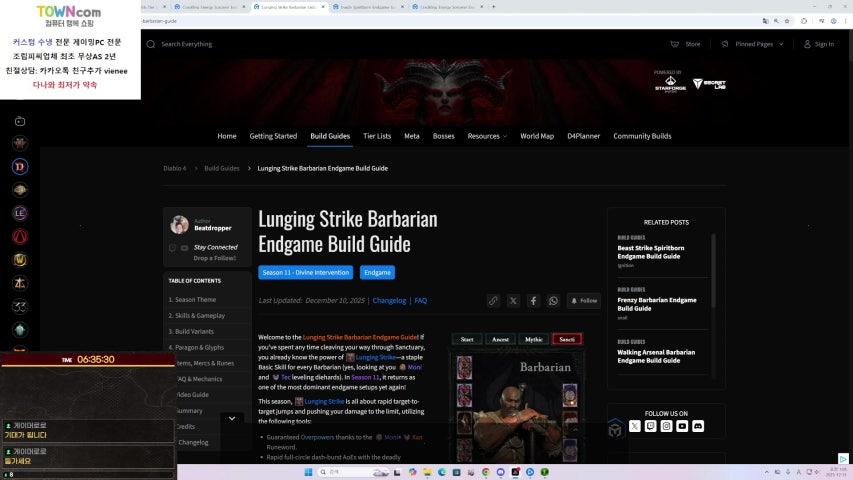Select the Mythic build variant tab

point(534,339)
